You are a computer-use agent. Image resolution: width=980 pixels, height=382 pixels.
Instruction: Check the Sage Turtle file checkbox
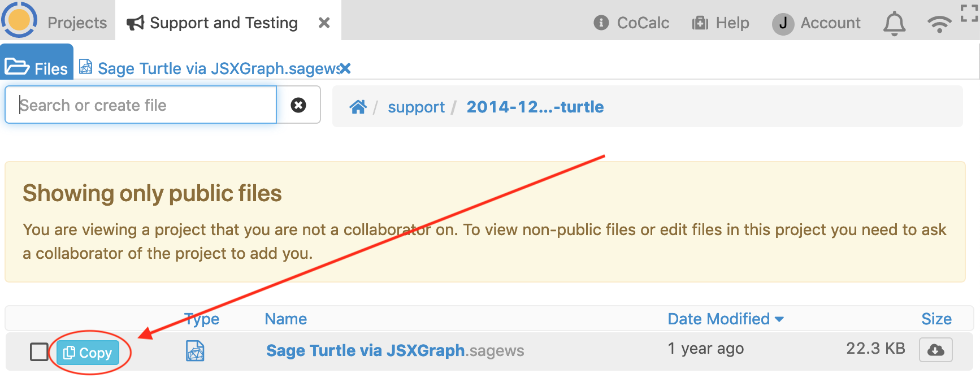[x=39, y=351]
